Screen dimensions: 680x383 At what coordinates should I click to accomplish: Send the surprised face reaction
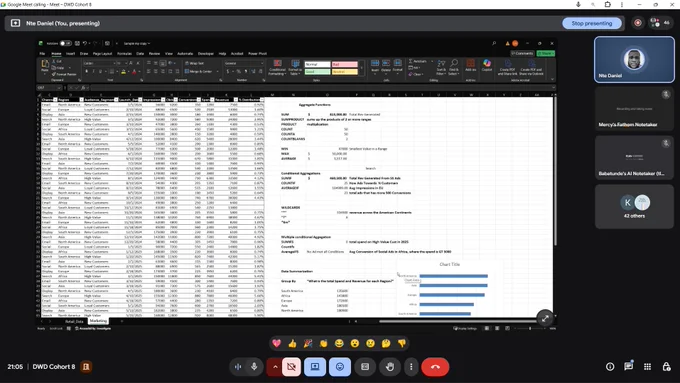click(x=355, y=344)
